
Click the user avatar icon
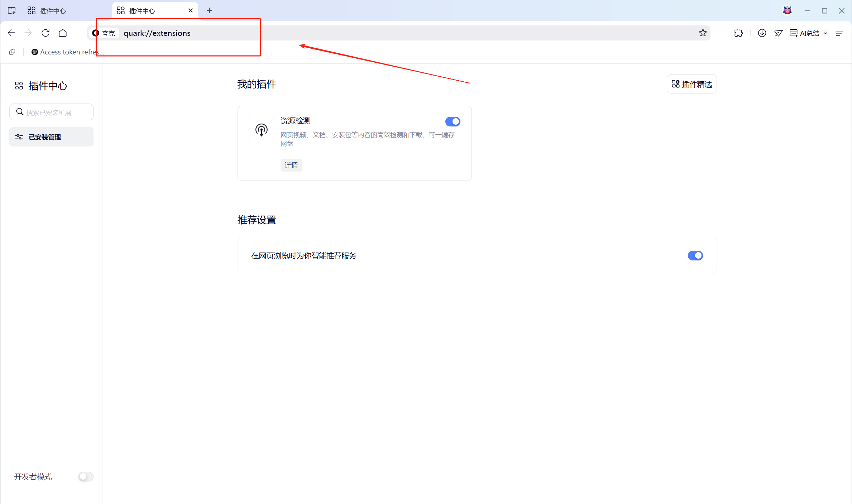tap(787, 10)
